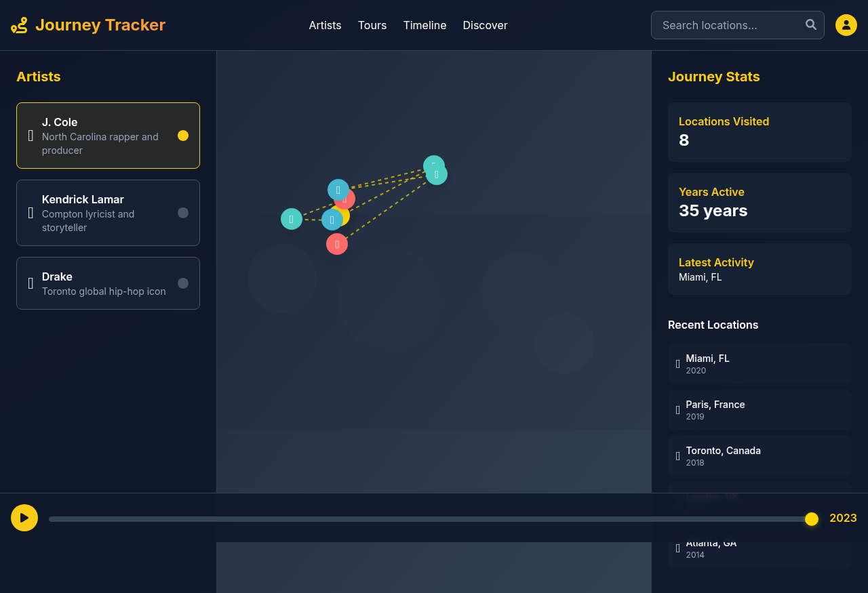Click the timeline slider year handle
The height and width of the screenshot is (593, 868).
(x=811, y=519)
